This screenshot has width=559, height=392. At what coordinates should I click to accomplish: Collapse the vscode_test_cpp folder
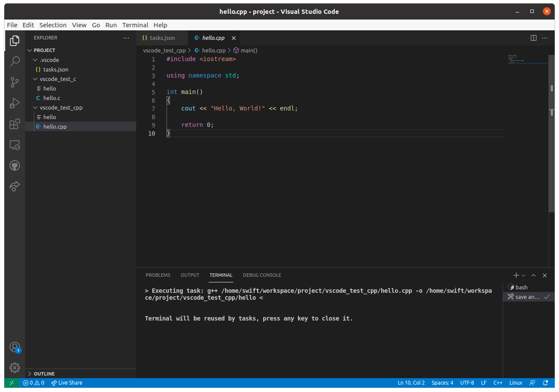coord(81,107)
